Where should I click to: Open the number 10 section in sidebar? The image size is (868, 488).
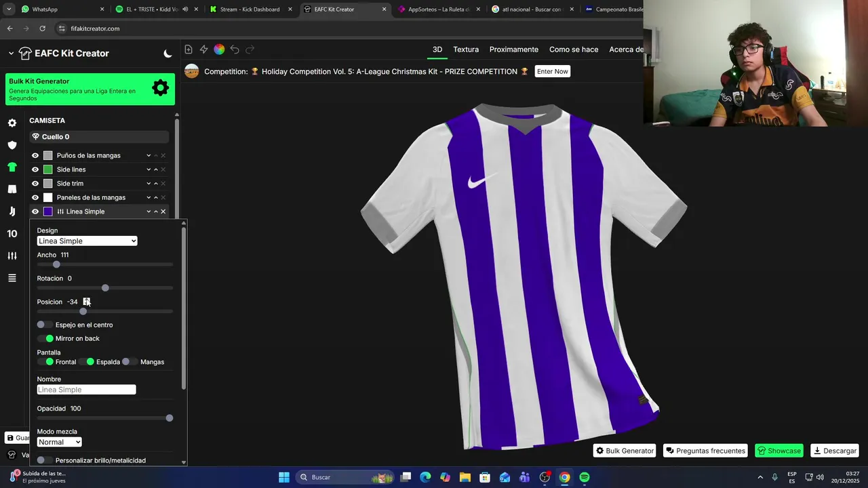click(x=12, y=234)
